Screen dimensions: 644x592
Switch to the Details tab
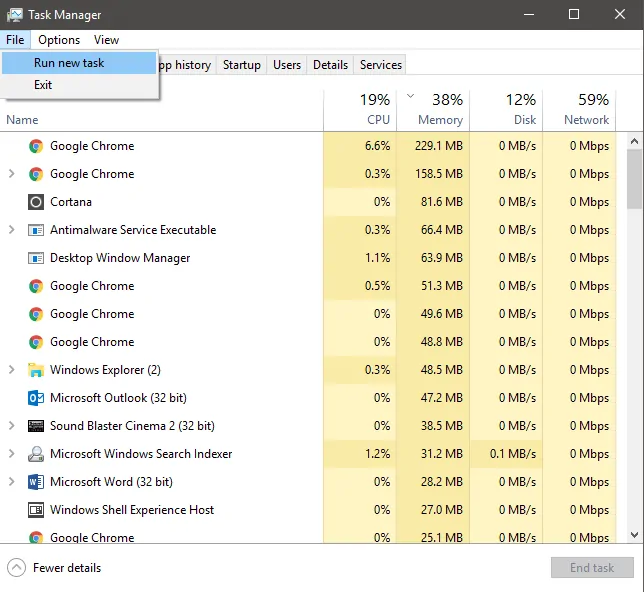[x=330, y=65]
